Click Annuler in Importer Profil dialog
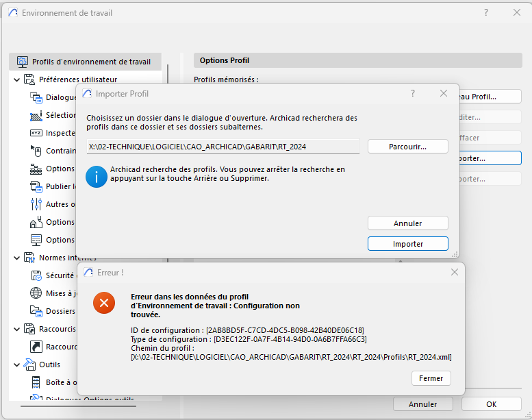The width and height of the screenshot is (532, 420). (408, 223)
